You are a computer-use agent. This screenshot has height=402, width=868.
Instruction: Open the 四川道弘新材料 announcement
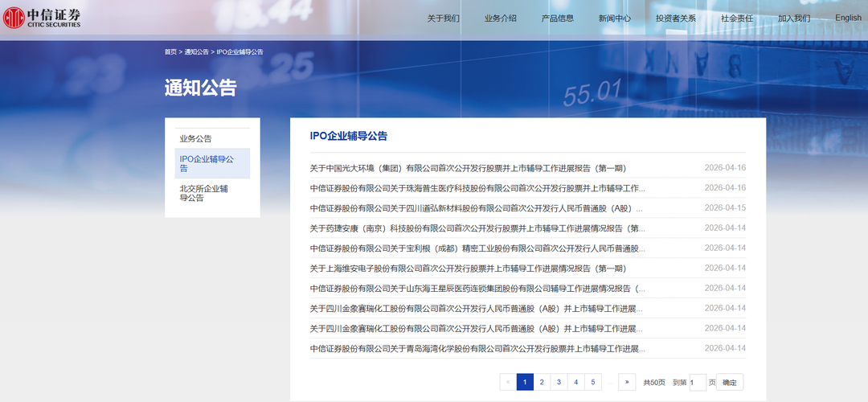click(477, 208)
